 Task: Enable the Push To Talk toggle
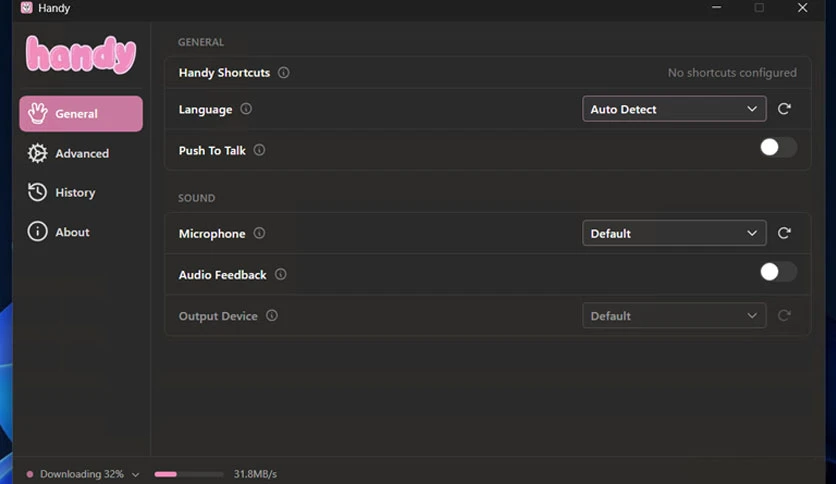(x=778, y=148)
